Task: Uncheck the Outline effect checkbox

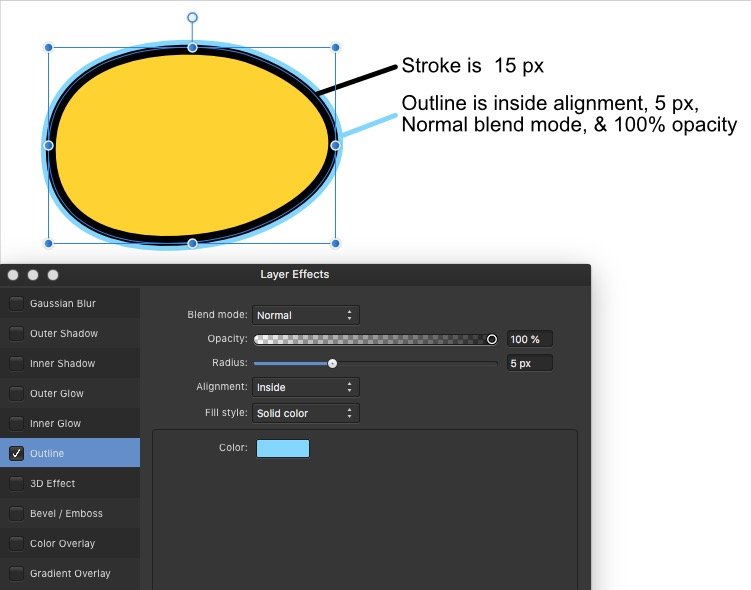Action: [x=16, y=453]
